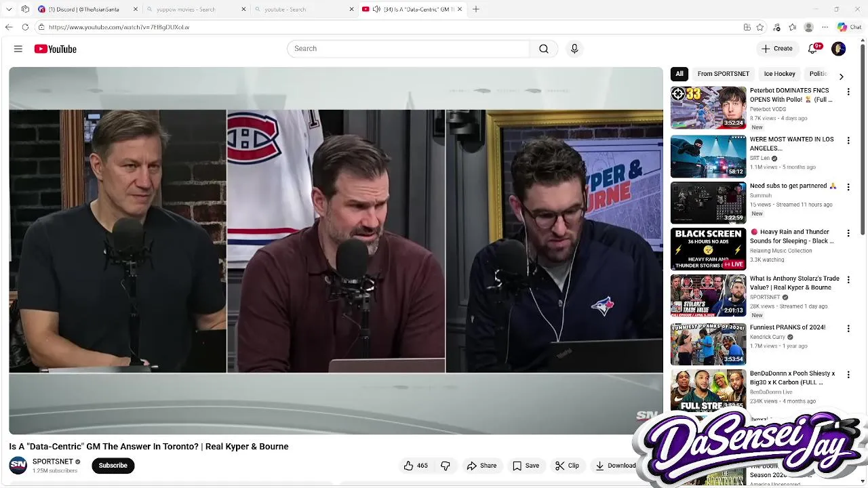Open Funniest PRANKS of 2024 title
The height and width of the screenshot is (488, 868).
pyautogui.click(x=787, y=327)
